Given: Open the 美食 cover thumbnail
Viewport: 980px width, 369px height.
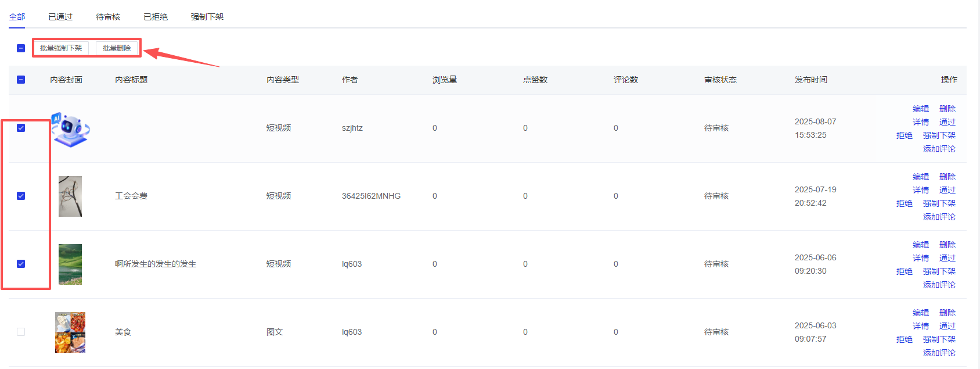Looking at the screenshot, I should (x=70, y=332).
